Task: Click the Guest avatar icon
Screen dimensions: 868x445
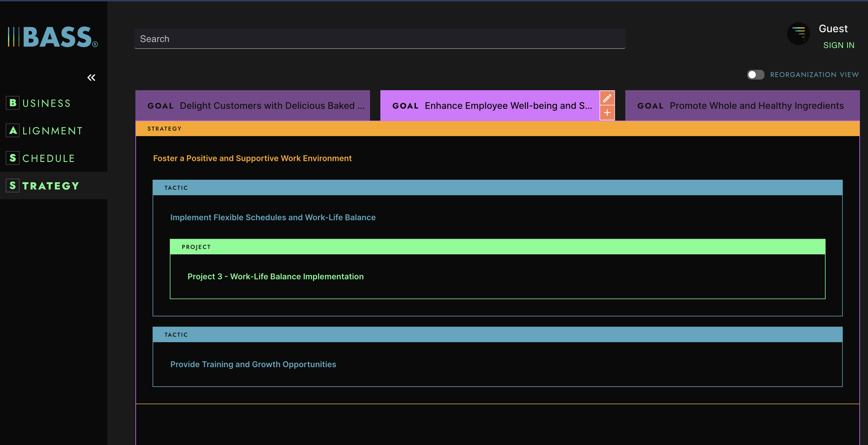Action: 798,34
